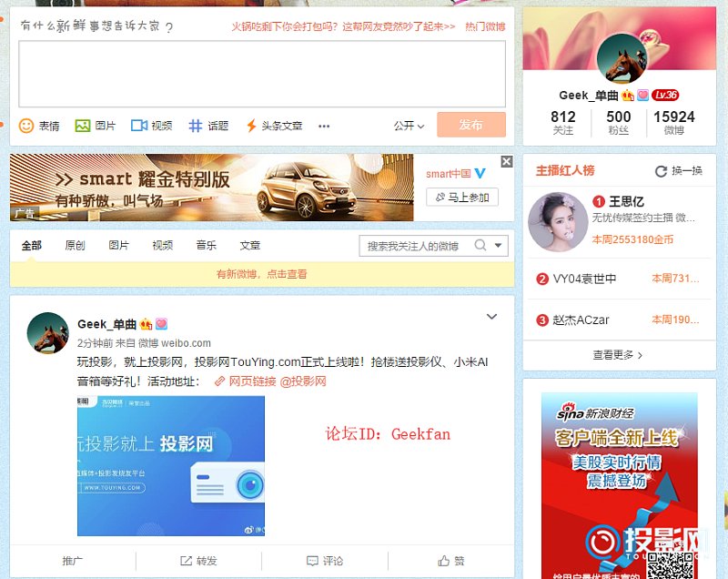The image size is (728, 579).
Task: Focus the new weibo text box
Action: [x=262, y=74]
